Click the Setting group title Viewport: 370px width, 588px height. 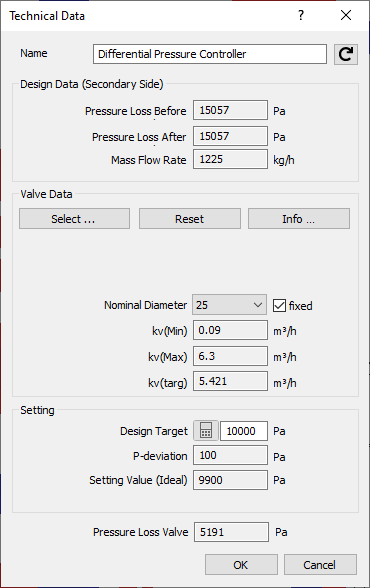[x=37, y=410]
